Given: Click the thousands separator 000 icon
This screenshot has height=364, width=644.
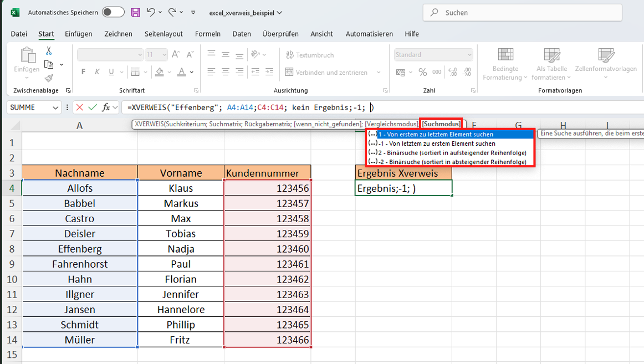Looking at the screenshot, I should [x=437, y=72].
